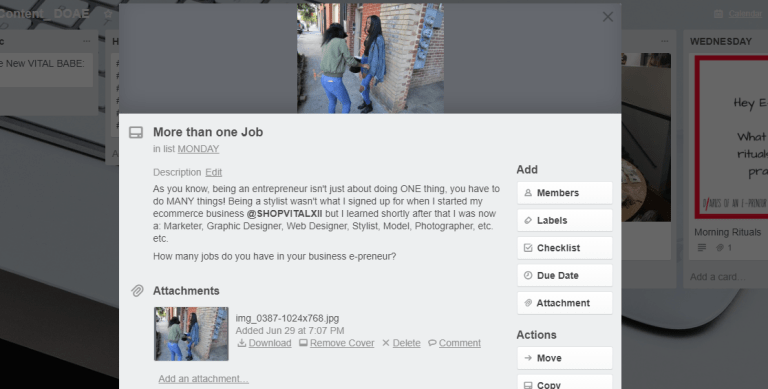Click the star icon next to board name
The height and width of the screenshot is (389, 768).
[x=108, y=14]
